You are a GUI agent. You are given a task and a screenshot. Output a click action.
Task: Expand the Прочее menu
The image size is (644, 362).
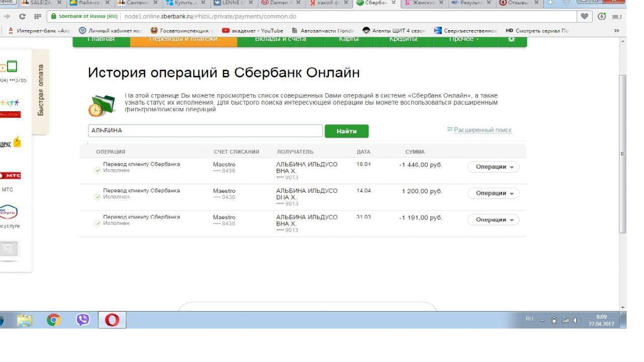[464, 39]
